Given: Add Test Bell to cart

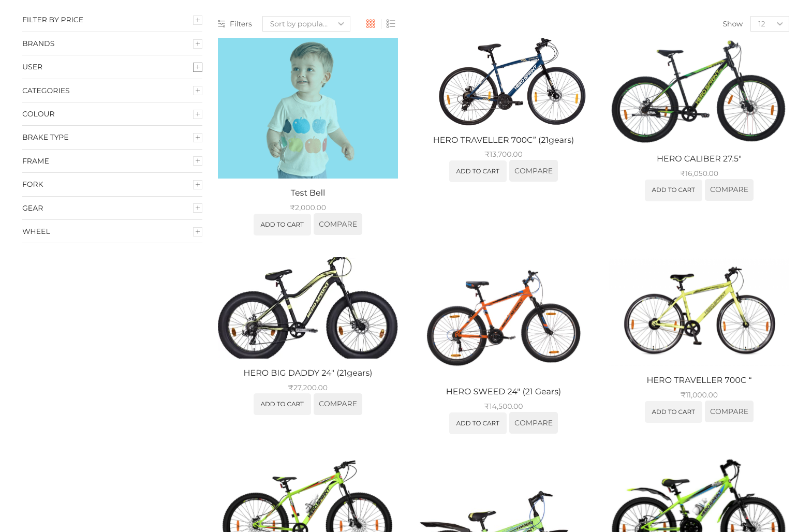Looking at the screenshot, I should 282,225.
